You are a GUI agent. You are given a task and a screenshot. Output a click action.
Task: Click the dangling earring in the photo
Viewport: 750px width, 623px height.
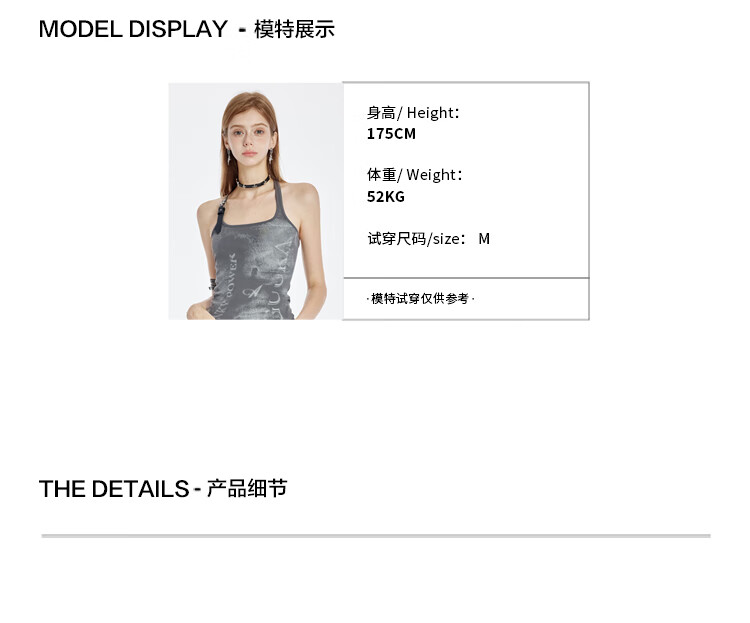point(229,156)
